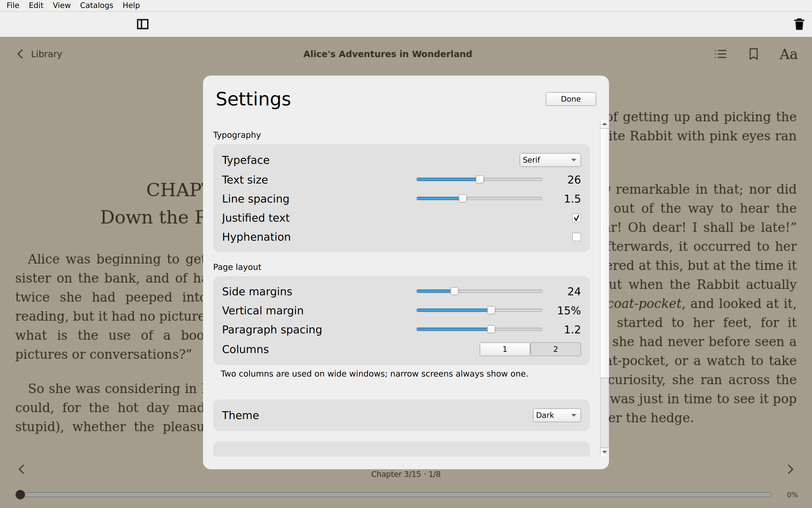Add a bookmark with the bookmark icon

pos(754,54)
